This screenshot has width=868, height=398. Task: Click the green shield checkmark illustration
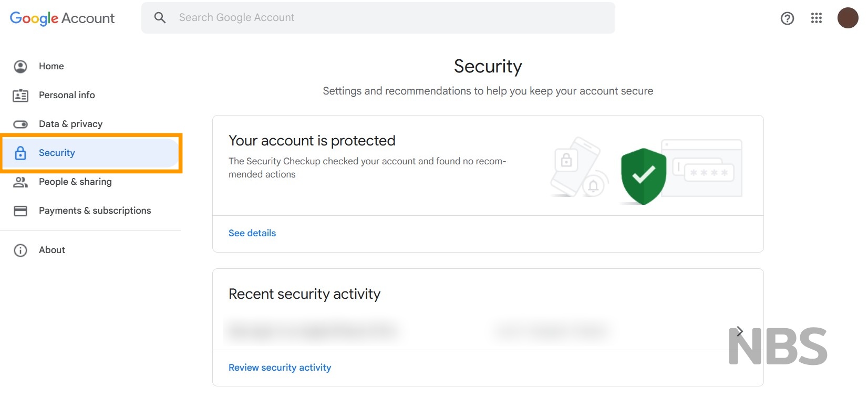tap(643, 176)
